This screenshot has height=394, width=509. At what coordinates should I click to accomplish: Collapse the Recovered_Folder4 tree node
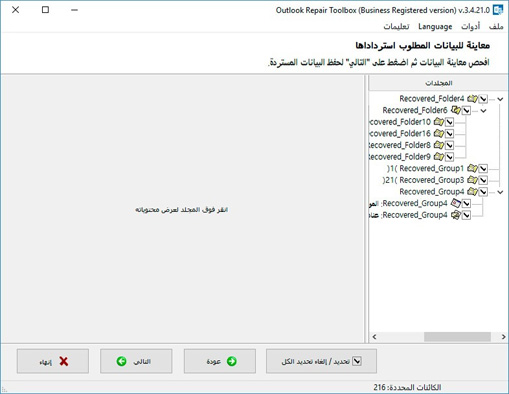[500, 99]
